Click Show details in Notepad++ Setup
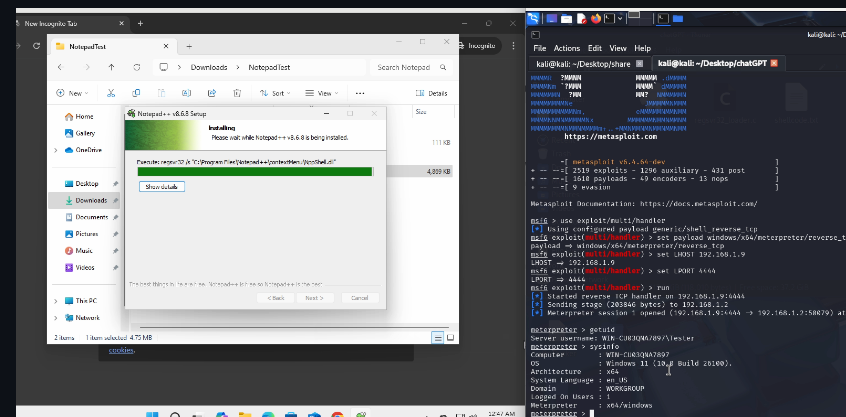The width and height of the screenshot is (846, 417). pyautogui.click(x=162, y=187)
